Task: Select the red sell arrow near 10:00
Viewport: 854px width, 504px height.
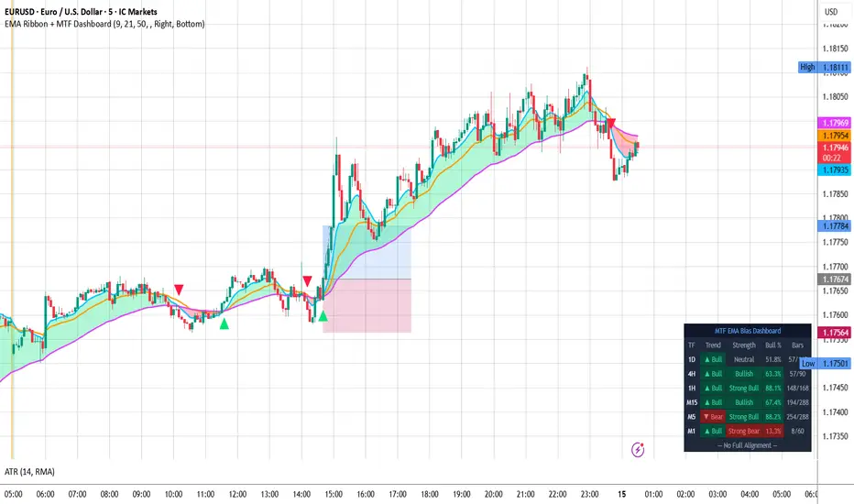Action: coord(179,290)
